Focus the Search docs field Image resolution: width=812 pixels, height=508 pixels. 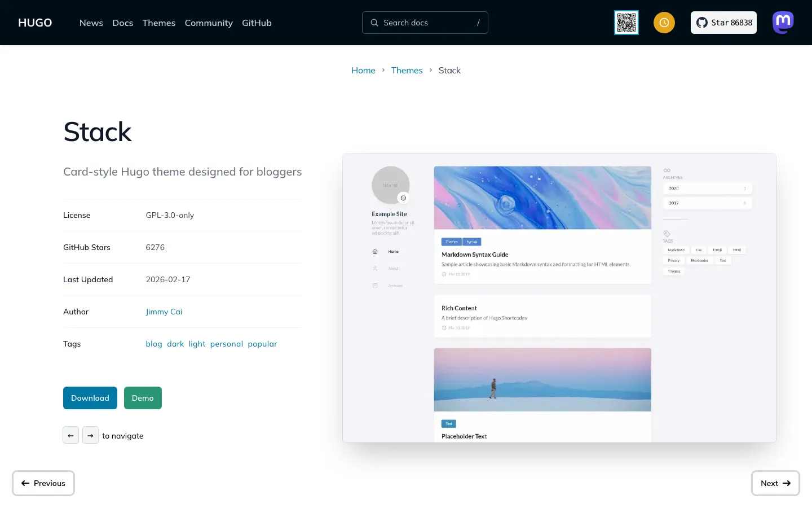(425, 23)
